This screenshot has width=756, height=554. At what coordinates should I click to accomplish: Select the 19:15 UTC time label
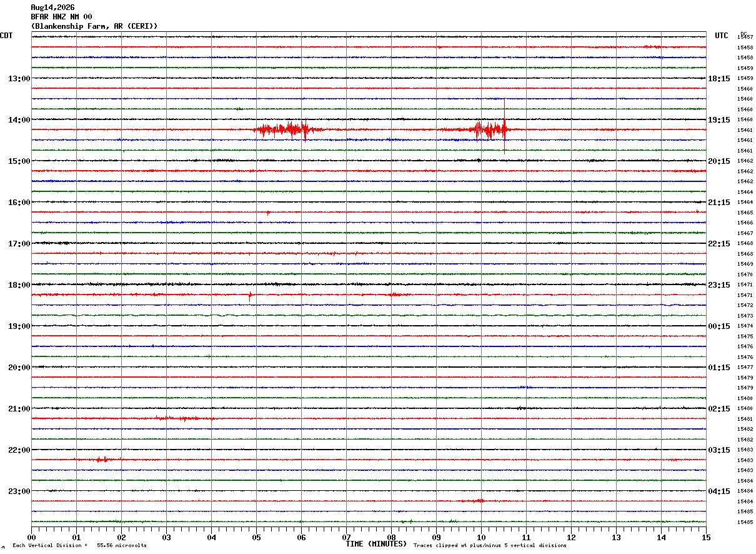click(719, 119)
